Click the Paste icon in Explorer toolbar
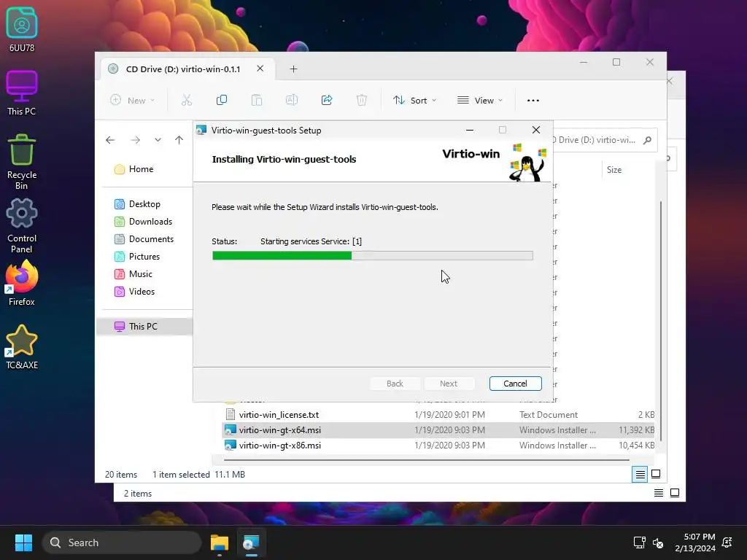This screenshot has width=747, height=560. [256, 100]
